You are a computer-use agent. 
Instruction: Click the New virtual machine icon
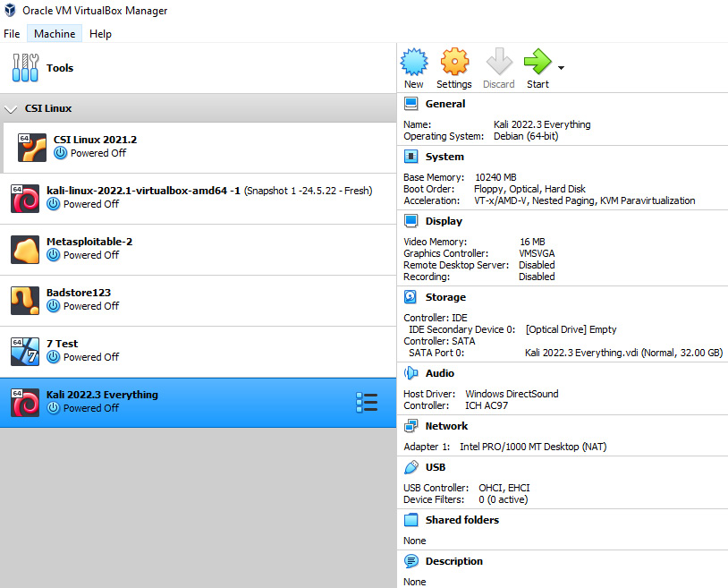point(414,62)
